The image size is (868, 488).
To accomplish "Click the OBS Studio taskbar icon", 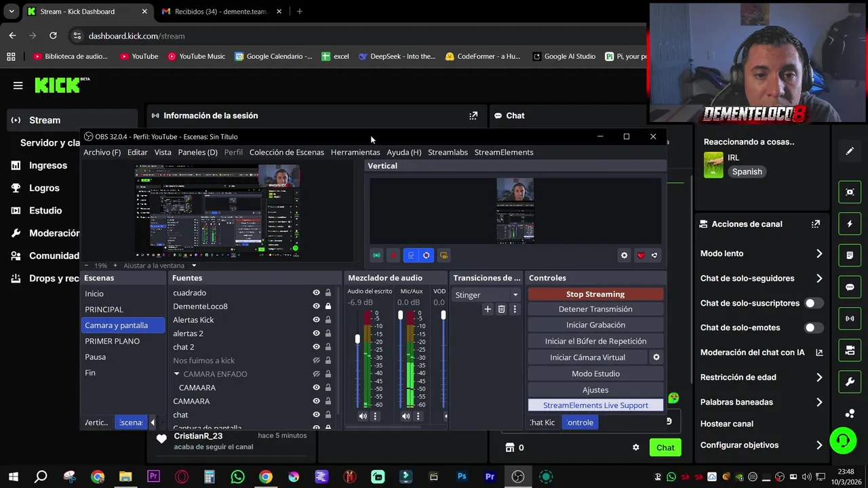I will pos(518,476).
